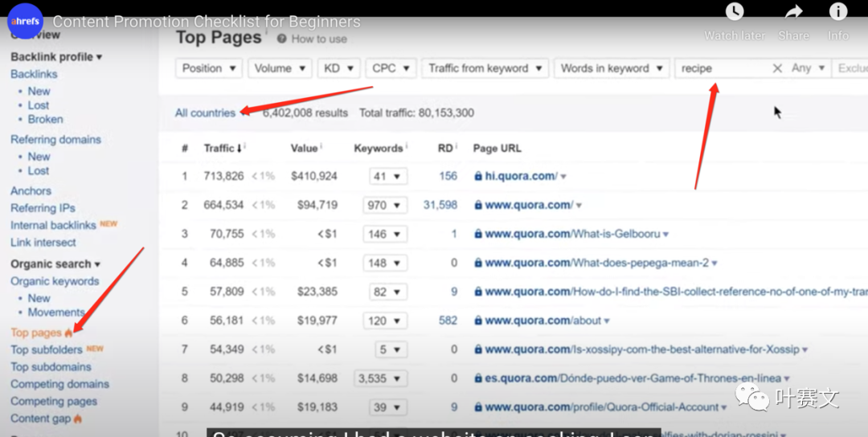Open Competing domains in the sidebar

click(x=59, y=384)
